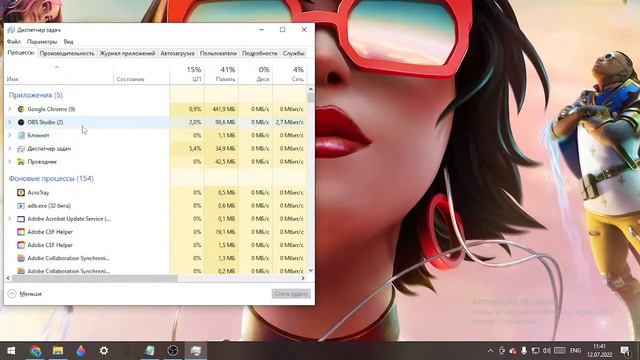Select the 2,7 Мбит/с network cell
Image resolution: width=640 pixels, height=360 pixels.
(x=289, y=122)
